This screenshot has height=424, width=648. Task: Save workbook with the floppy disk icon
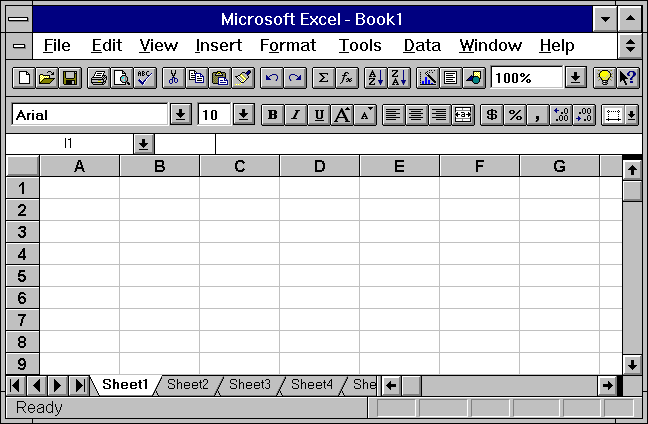tap(70, 78)
